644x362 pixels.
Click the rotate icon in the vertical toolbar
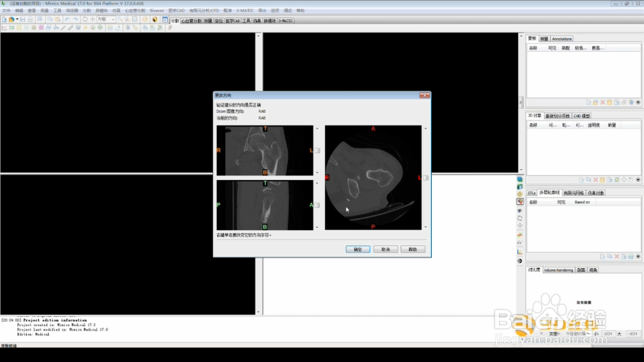tap(520, 218)
